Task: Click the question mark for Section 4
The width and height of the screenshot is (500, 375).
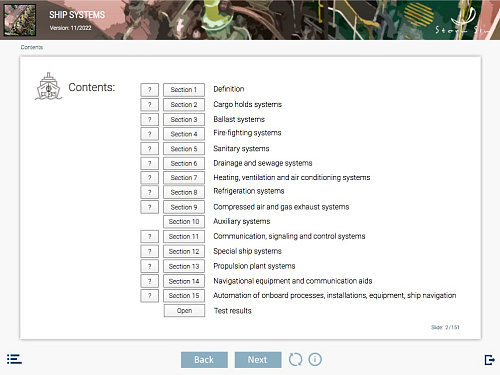Action: click(149, 134)
